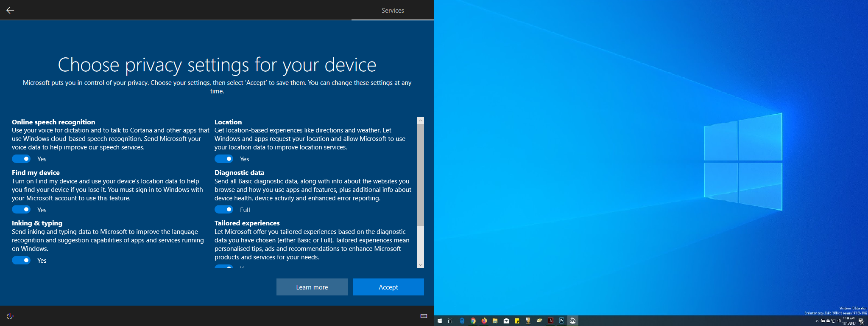Open the Action Center notification icon

(x=861, y=321)
